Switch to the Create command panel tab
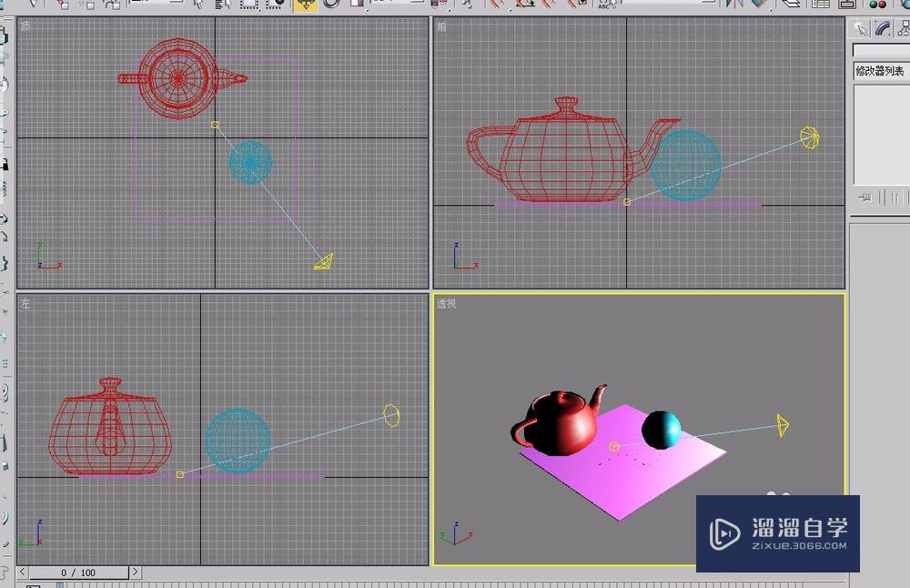Viewport: 910px width, 588px height. pyautogui.click(x=860, y=28)
